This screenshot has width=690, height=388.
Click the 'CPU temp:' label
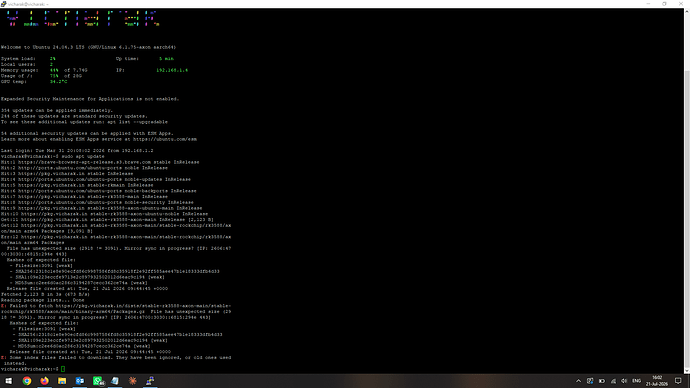pos(14,81)
